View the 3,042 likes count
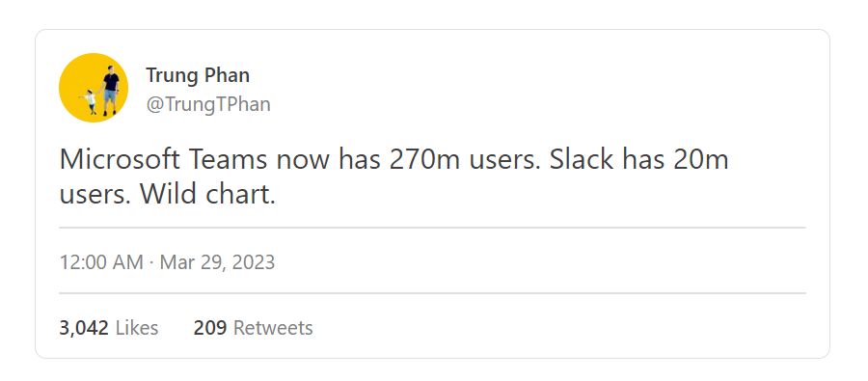868x381 pixels. (x=84, y=328)
